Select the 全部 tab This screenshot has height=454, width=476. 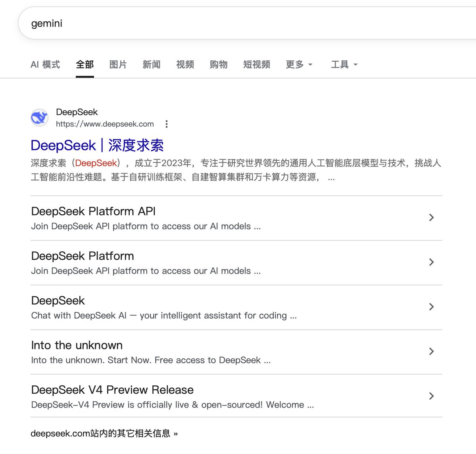85,64
